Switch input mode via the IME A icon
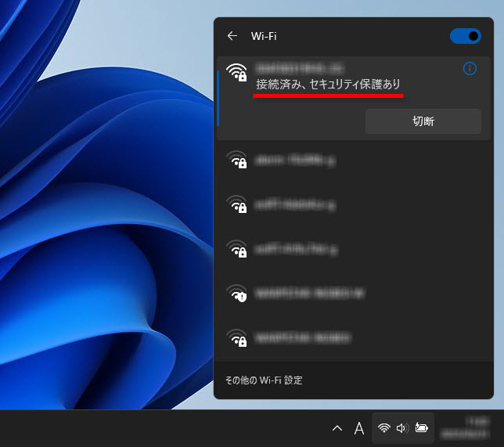 [359, 428]
